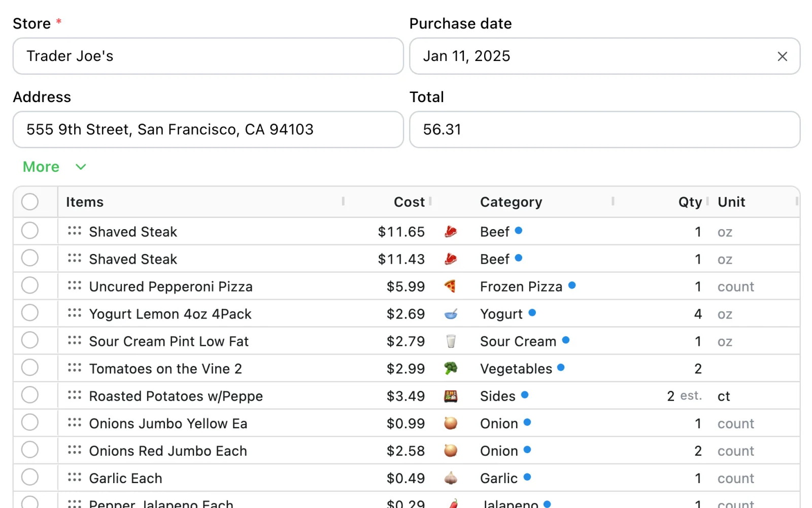Click the $11.65 cost of first Shaved Steak
The width and height of the screenshot is (812, 508).
[x=401, y=232]
